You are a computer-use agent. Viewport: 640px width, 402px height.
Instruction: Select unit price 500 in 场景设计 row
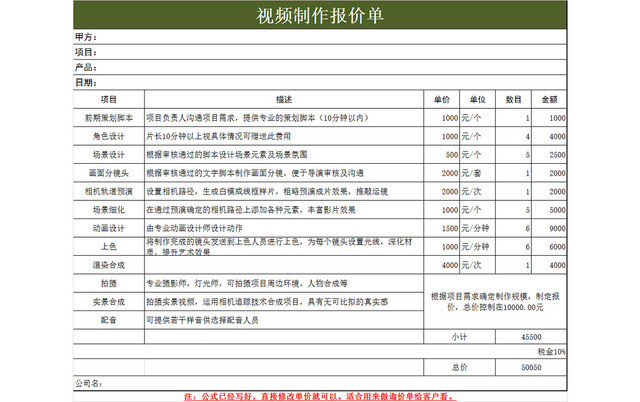(x=442, y=155)
